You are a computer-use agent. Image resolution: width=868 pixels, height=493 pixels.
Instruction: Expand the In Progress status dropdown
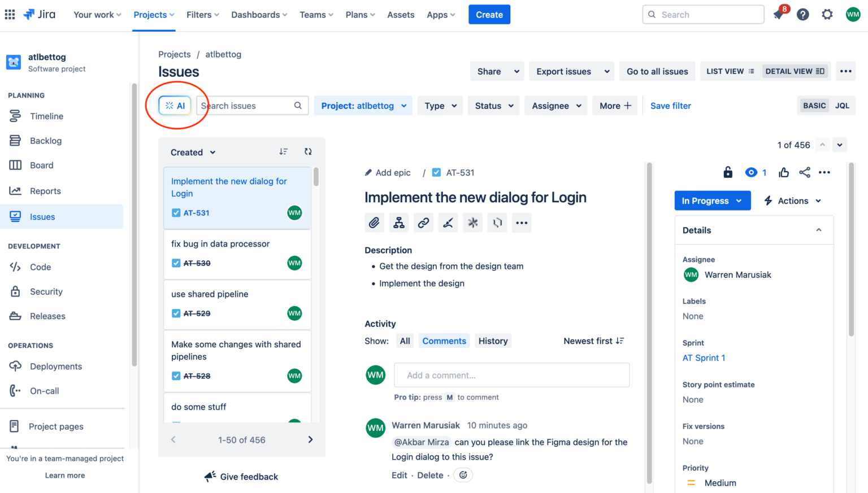(712, 200)
